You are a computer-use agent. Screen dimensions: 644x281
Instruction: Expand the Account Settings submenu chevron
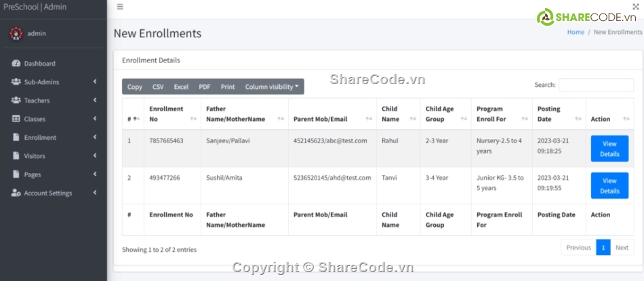[95, 193]
